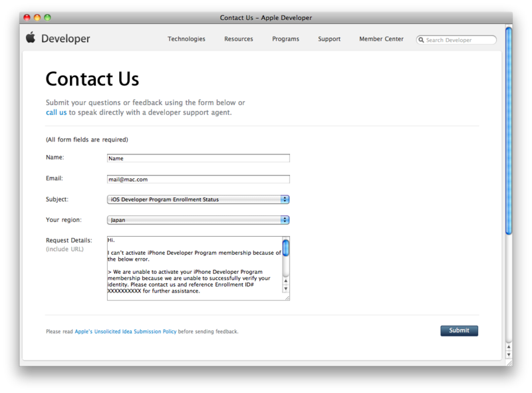The image size is (532, 393).
Task: Minimize window using yellow button
Action: [37, 17]
